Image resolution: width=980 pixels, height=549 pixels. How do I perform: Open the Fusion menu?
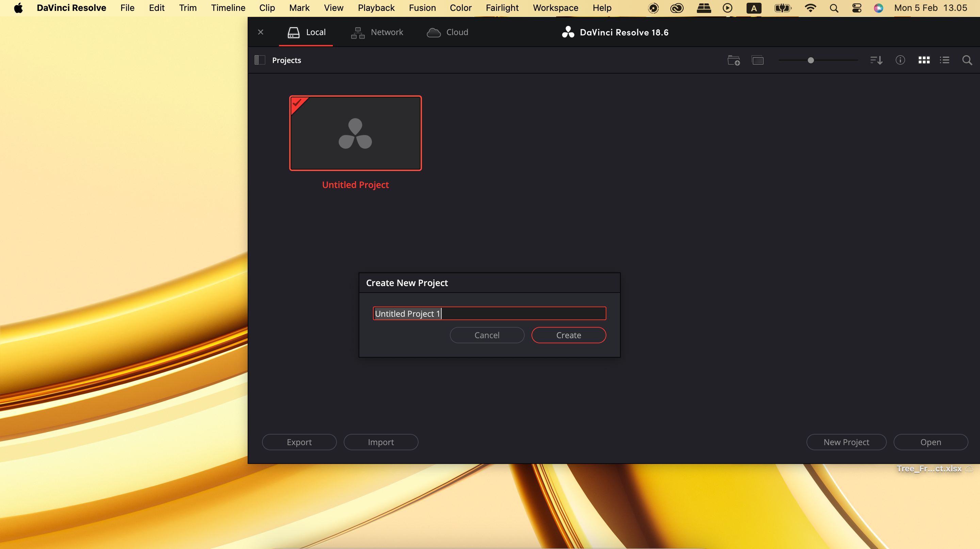[423, 7]
